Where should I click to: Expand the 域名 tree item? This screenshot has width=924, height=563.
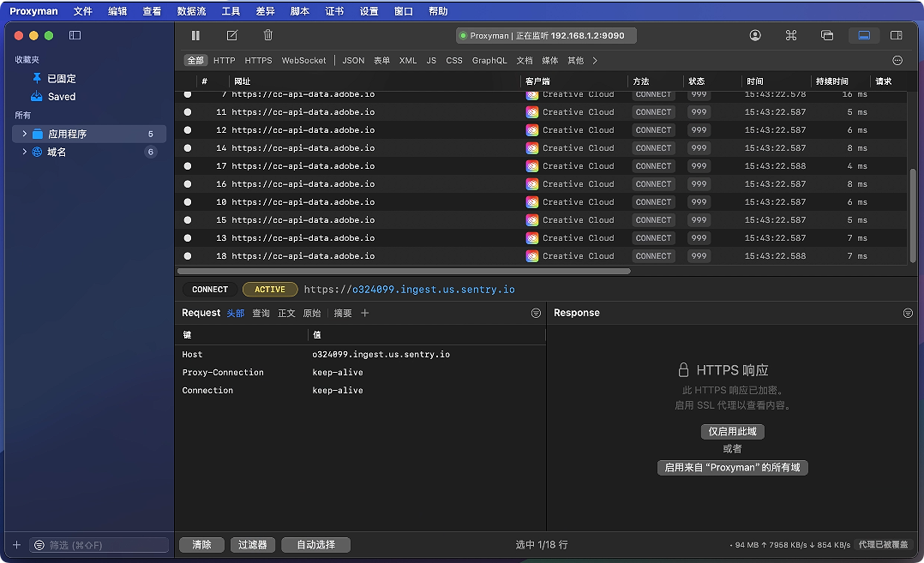pyautogui.click(x=24, y=152)
